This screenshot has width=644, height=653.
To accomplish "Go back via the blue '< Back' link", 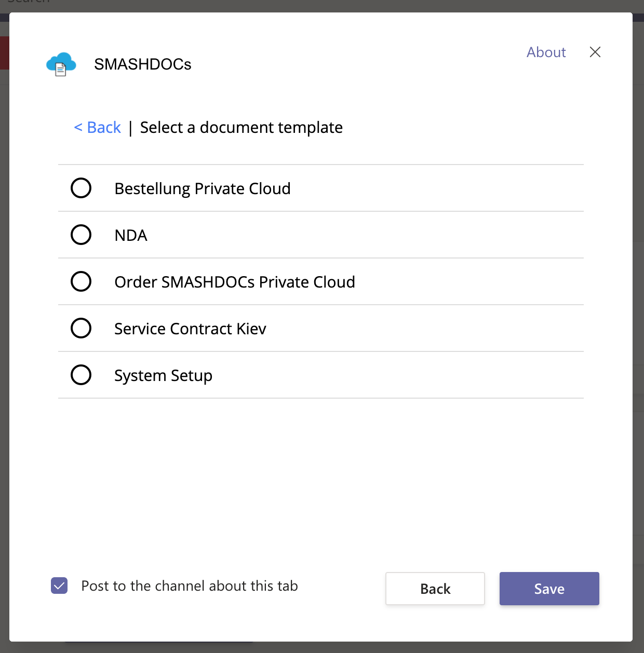I will 98,127.
